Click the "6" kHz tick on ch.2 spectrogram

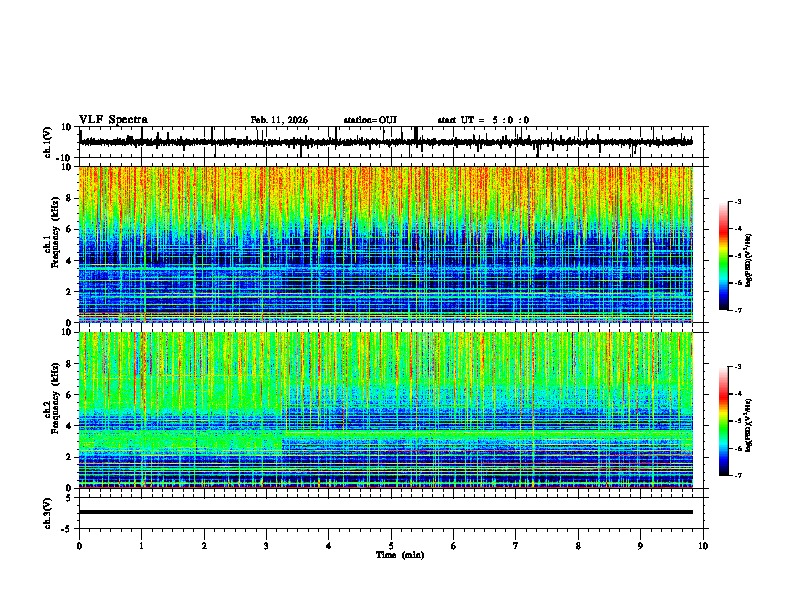pyautogui.click(x=69, y=395)
